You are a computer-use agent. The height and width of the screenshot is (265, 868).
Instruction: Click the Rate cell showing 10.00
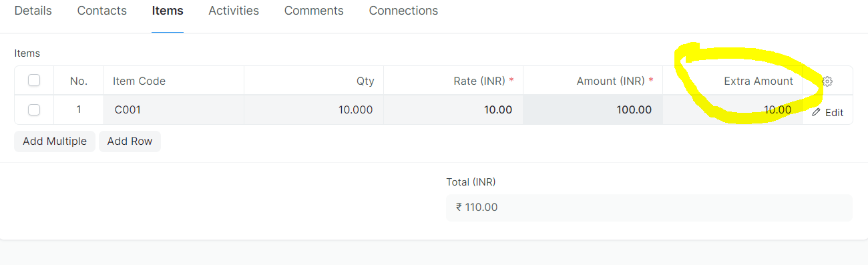[x=453, y=110]
